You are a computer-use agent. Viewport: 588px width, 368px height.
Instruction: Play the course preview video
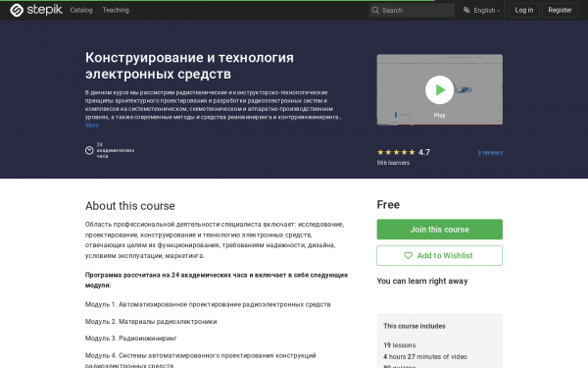click(x=439, y=89)
